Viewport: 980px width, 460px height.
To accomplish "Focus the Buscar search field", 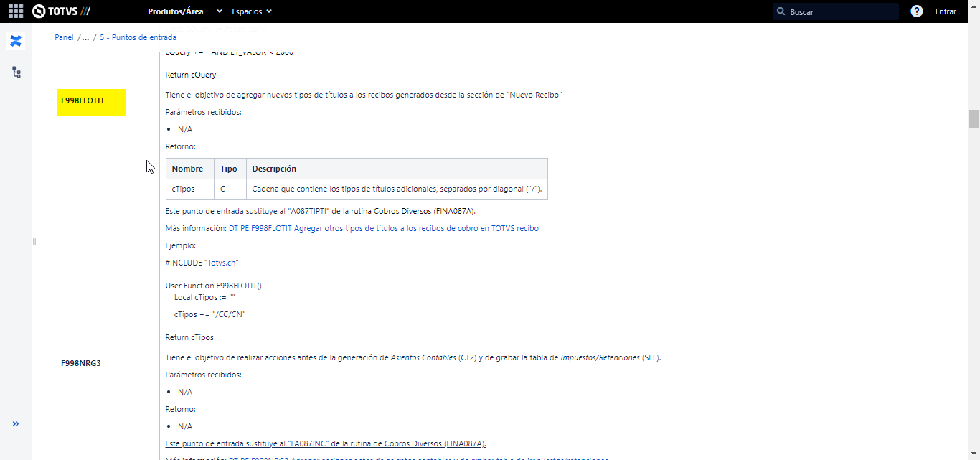I will 836,11.
